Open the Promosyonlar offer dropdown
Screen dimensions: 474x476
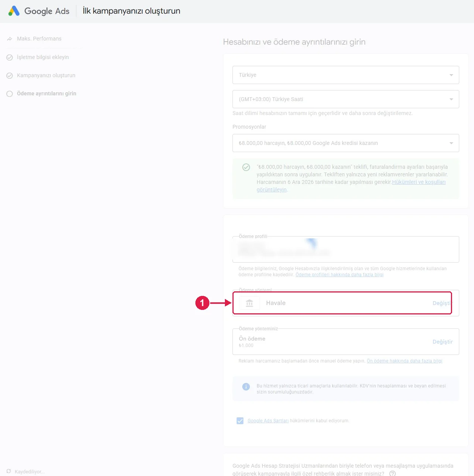pyautogui.click(x=345, y=143)
